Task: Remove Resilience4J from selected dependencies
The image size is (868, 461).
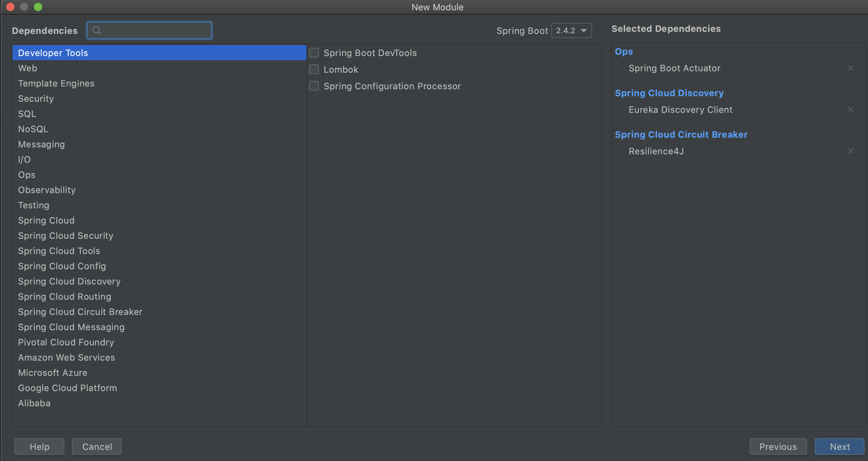Action: coord(850,151)
